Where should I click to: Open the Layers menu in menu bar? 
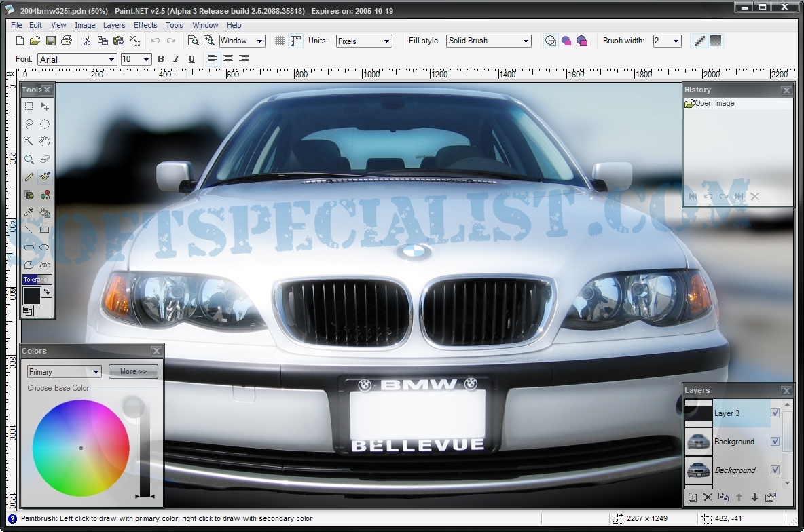114,25
